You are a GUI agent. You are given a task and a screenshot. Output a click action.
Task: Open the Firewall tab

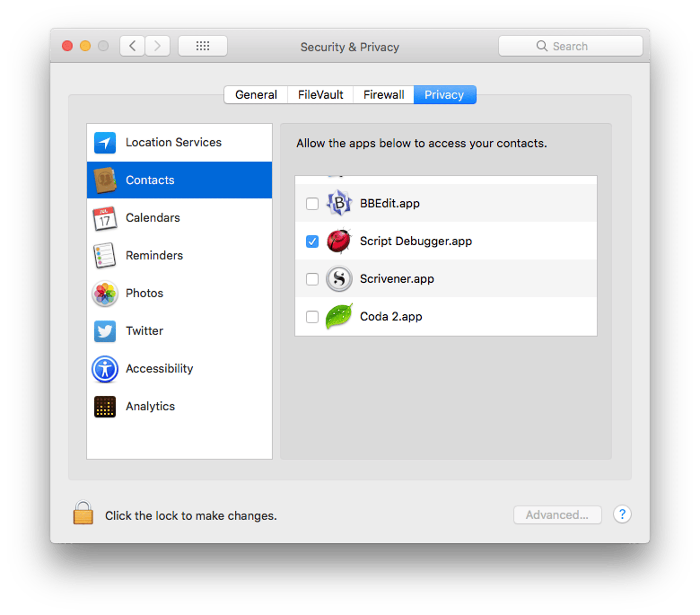384,95
